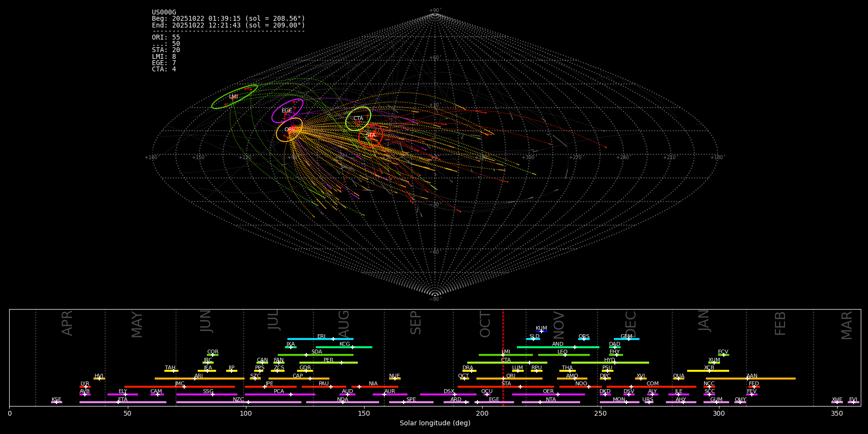The width and height of the screenshot is (868, 434).
Task: Click the EVI shower label in timeline
Action: (x=853, y=400)
